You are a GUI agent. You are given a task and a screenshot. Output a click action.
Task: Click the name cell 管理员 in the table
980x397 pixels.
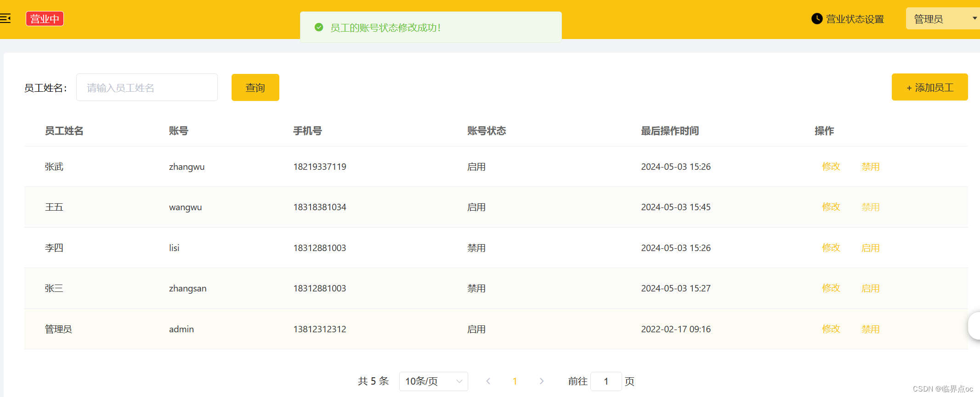click(x=58, y=329)
